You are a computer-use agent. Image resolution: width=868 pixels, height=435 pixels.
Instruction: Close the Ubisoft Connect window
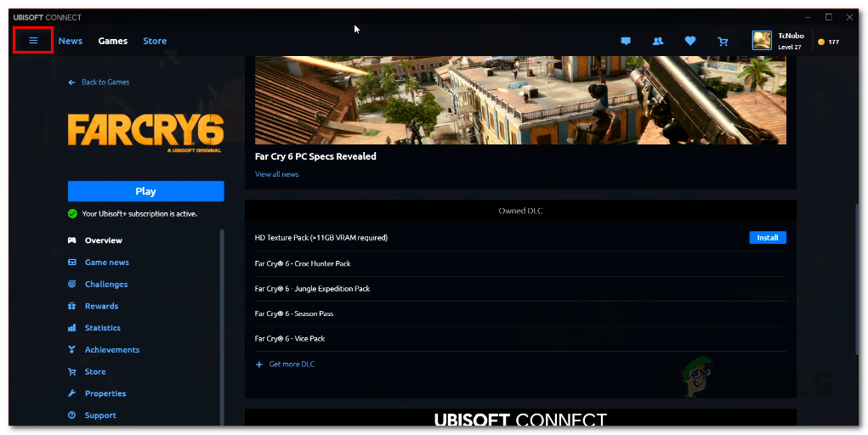tap(850, 17)
